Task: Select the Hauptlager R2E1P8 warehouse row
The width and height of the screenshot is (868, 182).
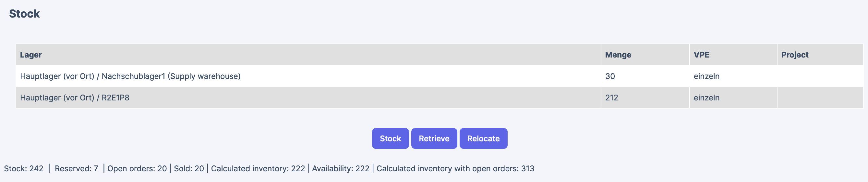Action: pyautogui.click(x=75, y=98)
